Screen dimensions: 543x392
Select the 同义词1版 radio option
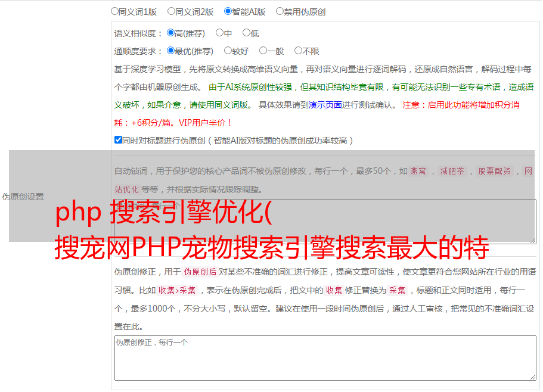[114, 11]
